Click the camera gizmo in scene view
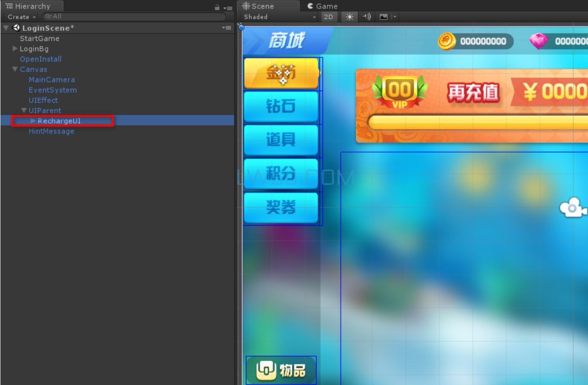Viewport: 588px width, 385px height. 571,208
